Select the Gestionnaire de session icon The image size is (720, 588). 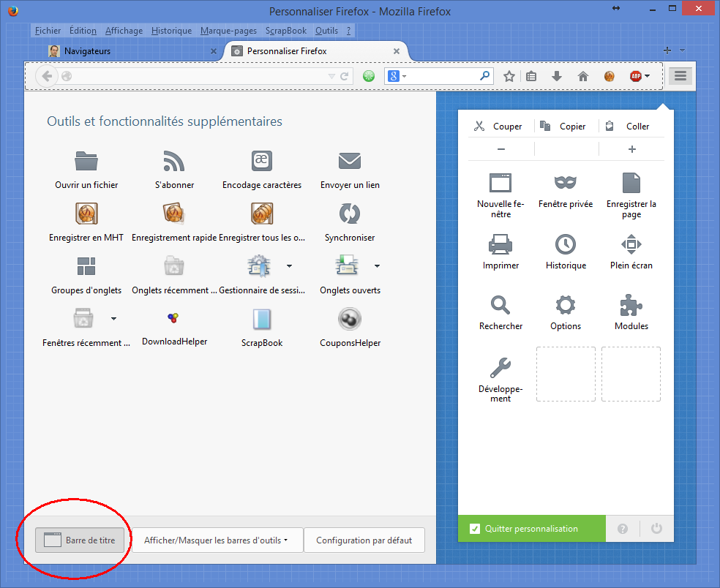coord(259,266)
